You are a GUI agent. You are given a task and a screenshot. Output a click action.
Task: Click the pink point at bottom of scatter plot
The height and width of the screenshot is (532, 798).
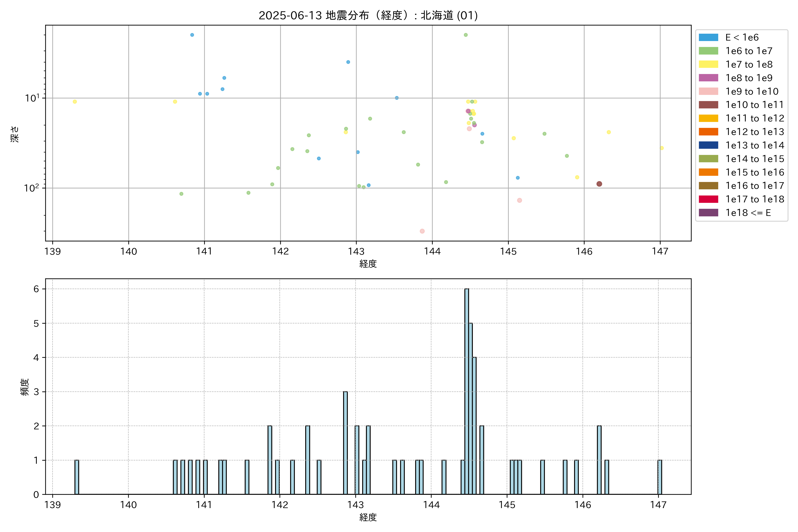tap(422, 231)
